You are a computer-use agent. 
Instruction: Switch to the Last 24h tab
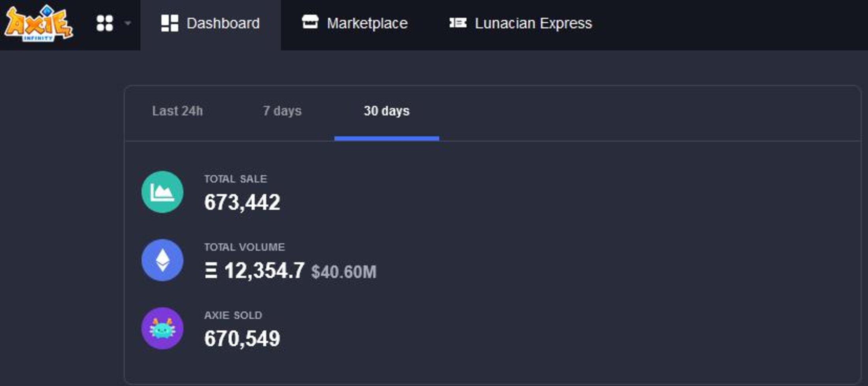coord(178,111)
